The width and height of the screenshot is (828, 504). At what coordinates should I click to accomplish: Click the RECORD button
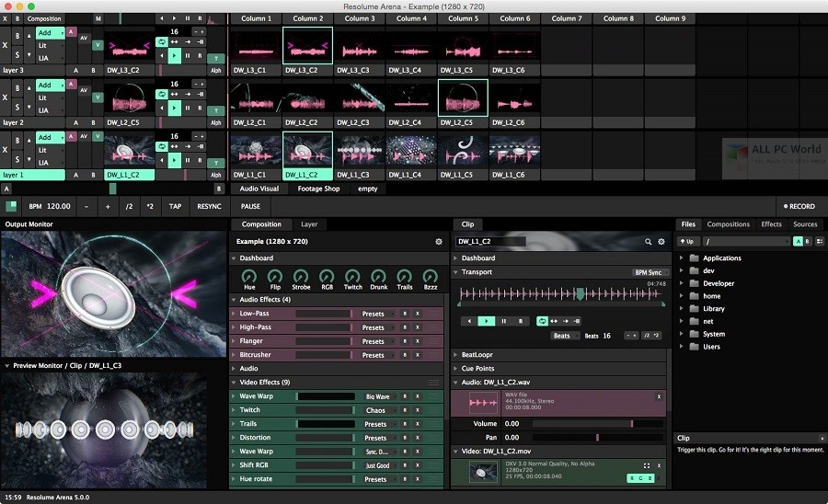tap(799, 206)
